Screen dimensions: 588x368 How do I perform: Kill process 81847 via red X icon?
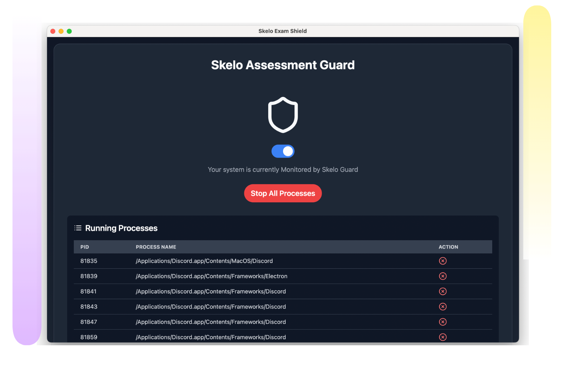[442, 322]
